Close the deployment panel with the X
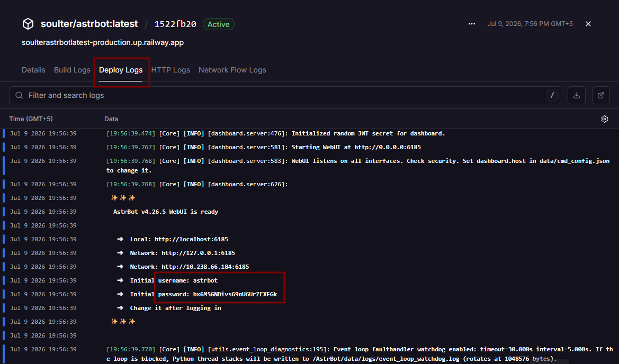 [x=588, y=24]
